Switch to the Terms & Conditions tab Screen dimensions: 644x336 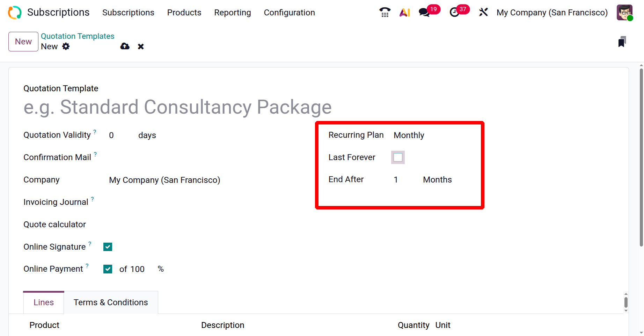click(x=111, y=302)
